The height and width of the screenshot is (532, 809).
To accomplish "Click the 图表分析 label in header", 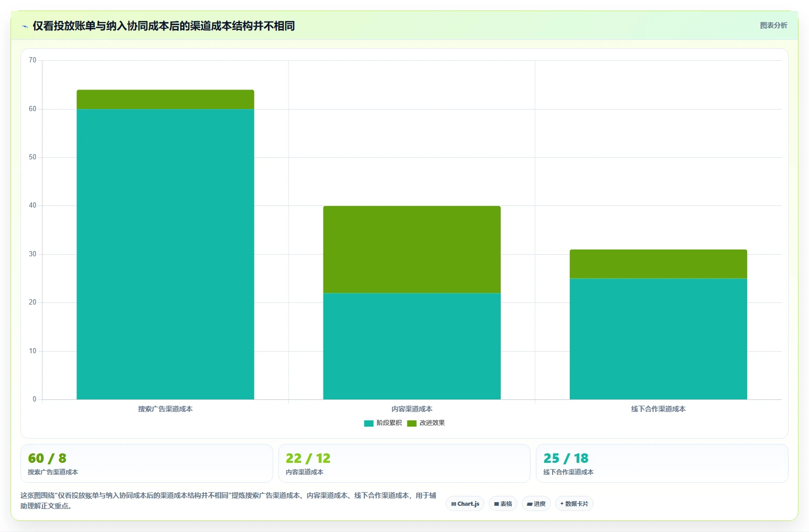I will tap(773, 25).
